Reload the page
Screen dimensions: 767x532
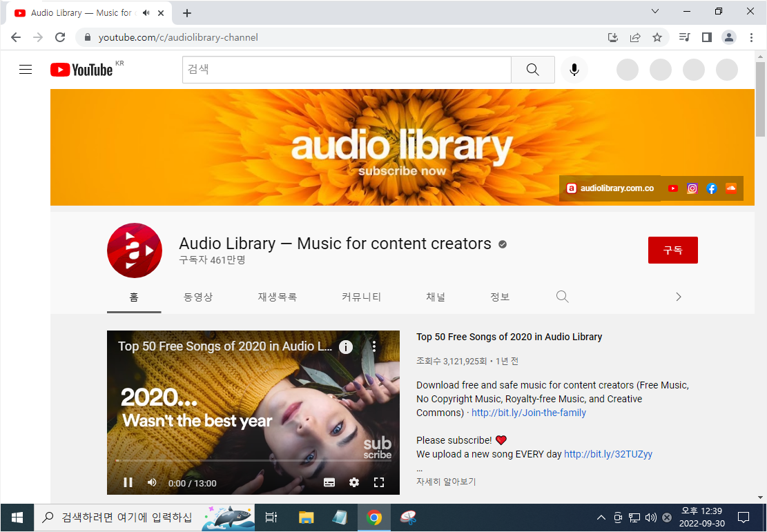point(60,38)
